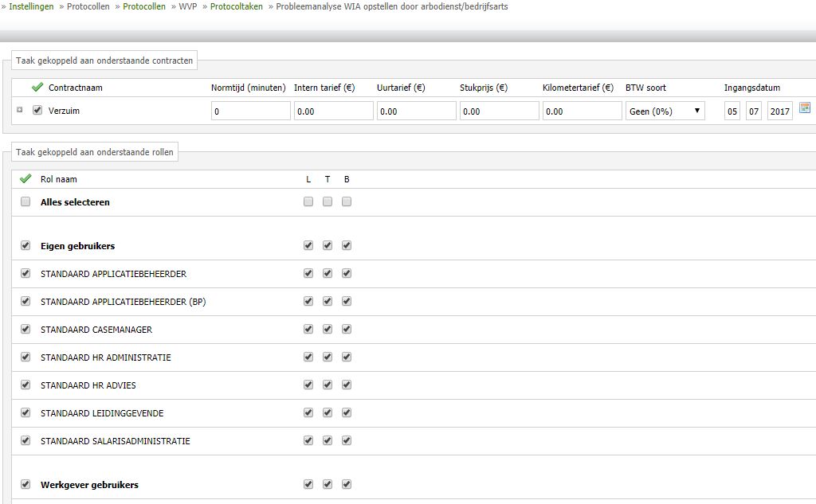
Task: Click the Verzuim contract name
Action: pyautogui.click(x=64, y=110)
